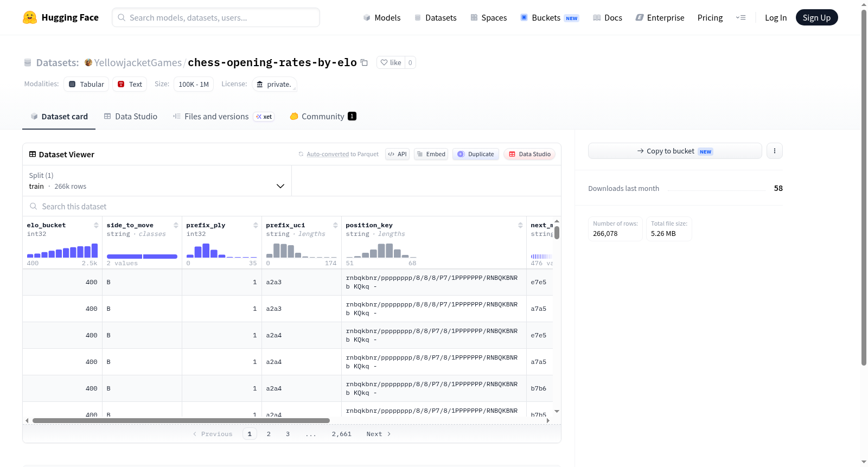
Task: Jump to last page 2,661
Action: 342,434
